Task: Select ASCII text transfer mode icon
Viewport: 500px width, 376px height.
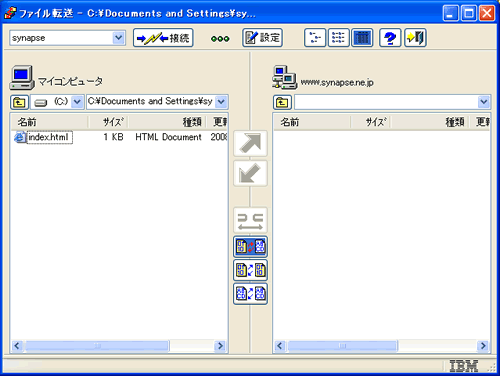Action: [x=250, y=294]
